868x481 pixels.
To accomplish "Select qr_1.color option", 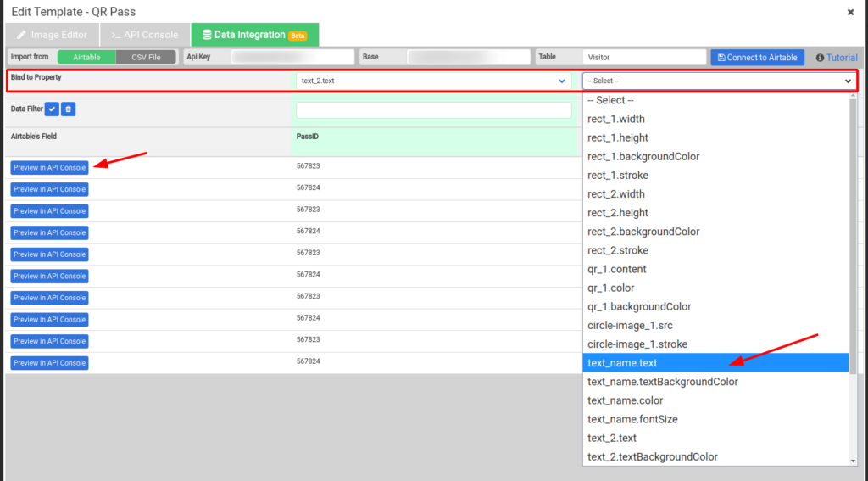I will point(715,288).
